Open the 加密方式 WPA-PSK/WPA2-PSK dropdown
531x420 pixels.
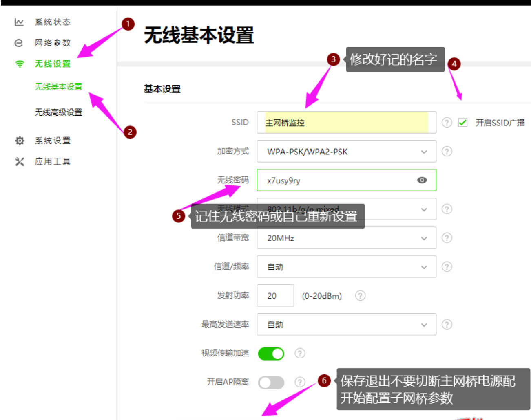coord(346,152)
